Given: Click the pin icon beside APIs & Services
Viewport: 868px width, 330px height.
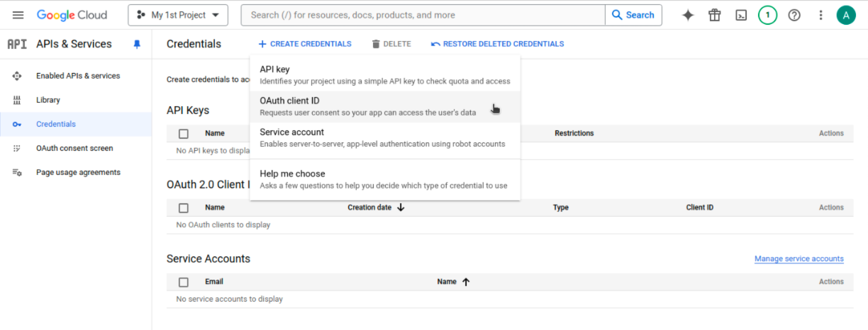Looking at the screenshot, I should (x=137, y=44).
